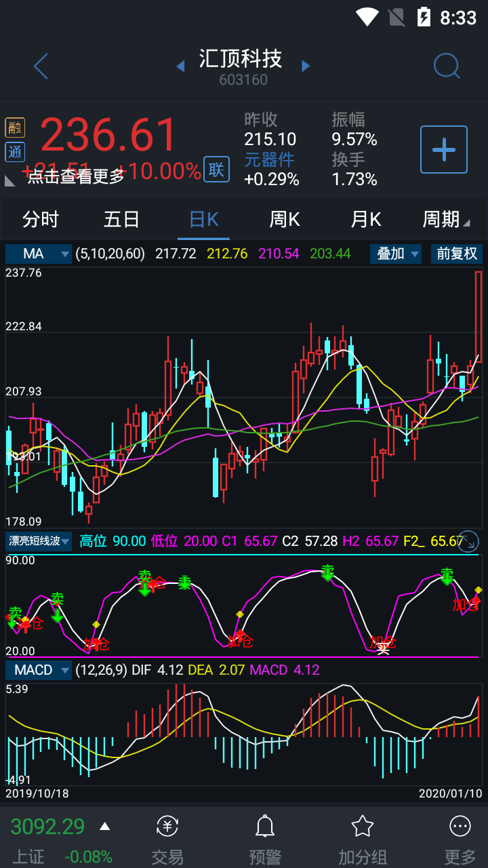The height and width of the screenshot is (868, 488).
Task: Click the indicator settings circle icon
Action: click(x=468, y=541)
